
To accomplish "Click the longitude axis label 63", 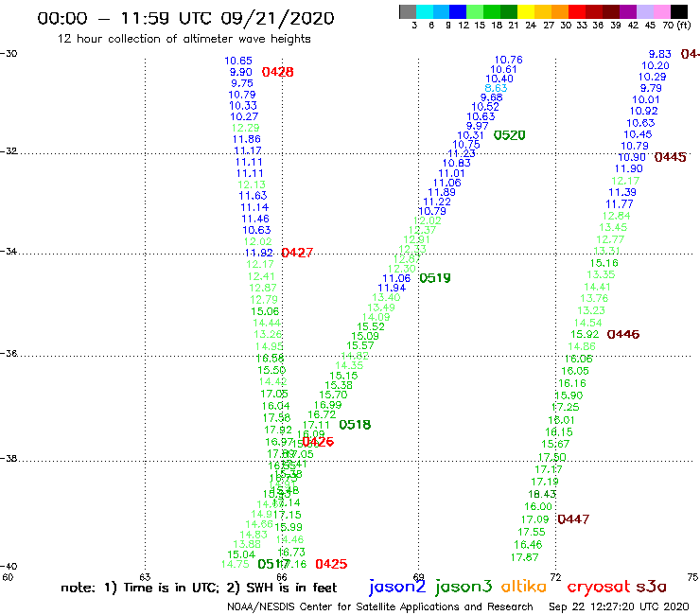I will (145, 577).
